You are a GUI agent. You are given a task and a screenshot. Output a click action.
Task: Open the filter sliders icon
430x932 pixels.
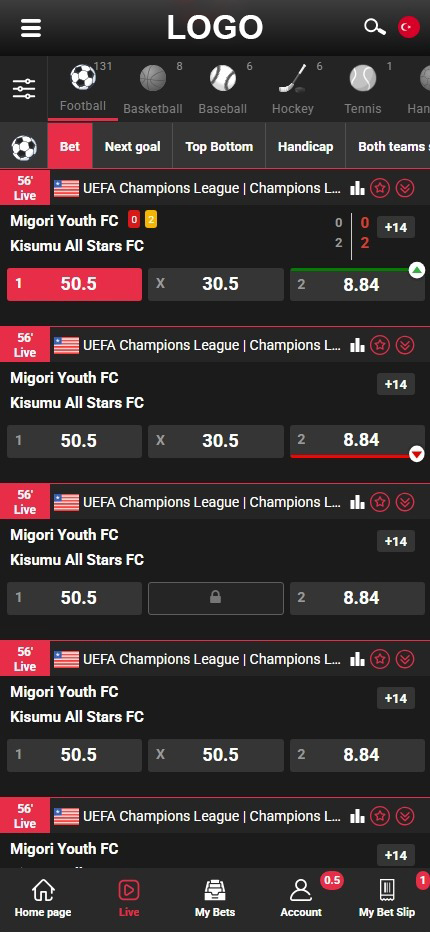[24, 89]
